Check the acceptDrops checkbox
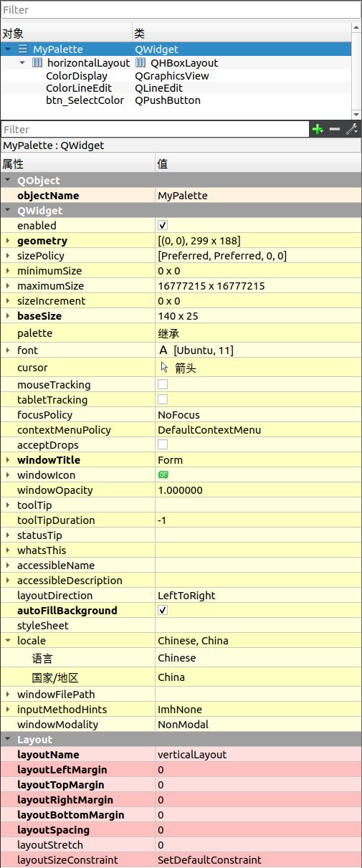This screenshot has height=868, width=362. tap(163, 444)
